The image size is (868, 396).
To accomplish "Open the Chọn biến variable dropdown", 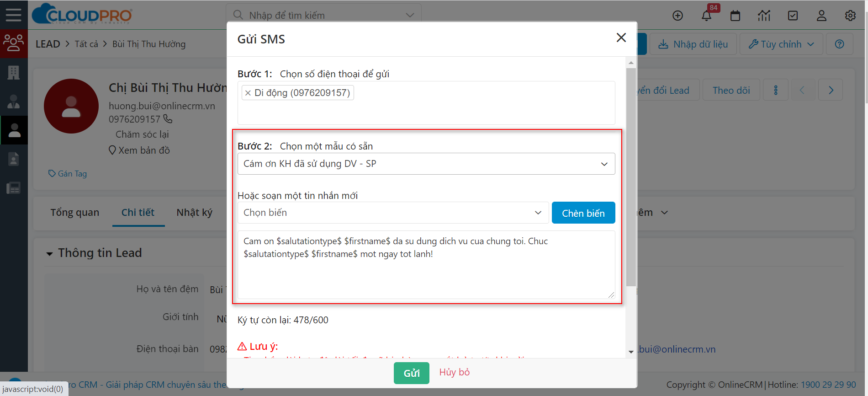I will click(393, 213).
